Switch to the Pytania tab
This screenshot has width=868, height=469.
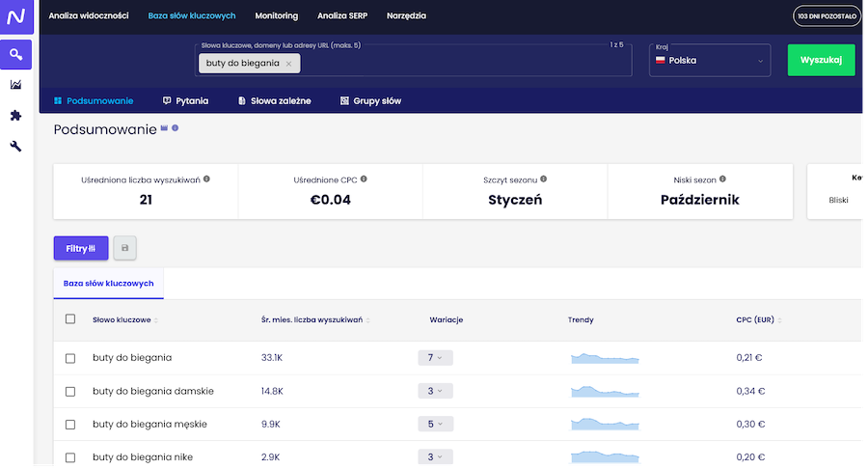pos(185,100)
